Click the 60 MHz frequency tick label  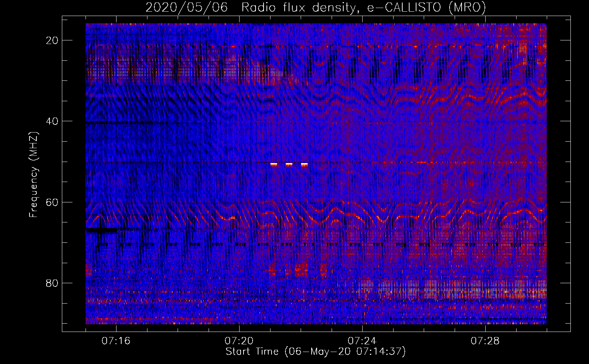[x=52, y=202]
